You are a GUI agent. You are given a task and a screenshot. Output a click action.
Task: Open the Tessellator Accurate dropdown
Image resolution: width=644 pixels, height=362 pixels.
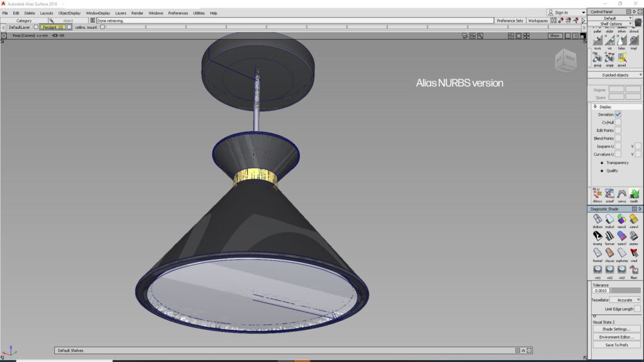[x=625, y=300]
